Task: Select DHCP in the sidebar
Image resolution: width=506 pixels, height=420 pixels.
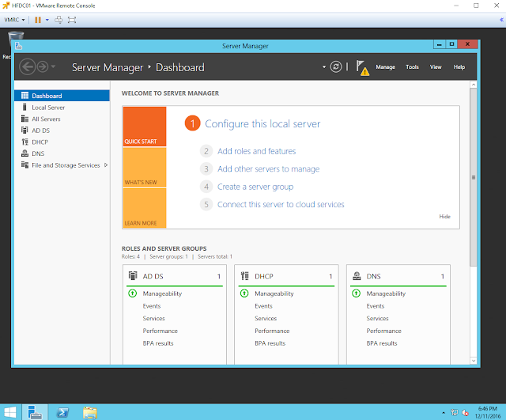Action: [62, 142]
